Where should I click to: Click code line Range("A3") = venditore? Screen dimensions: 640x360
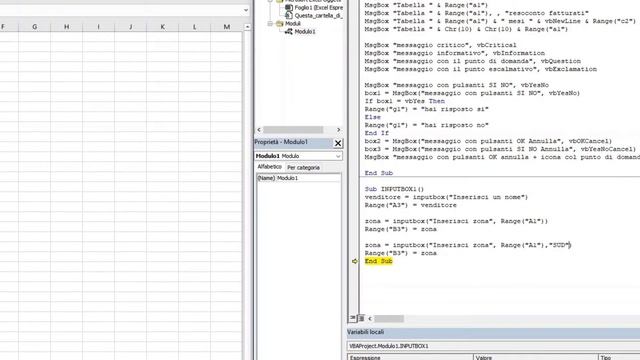[411, 205]
